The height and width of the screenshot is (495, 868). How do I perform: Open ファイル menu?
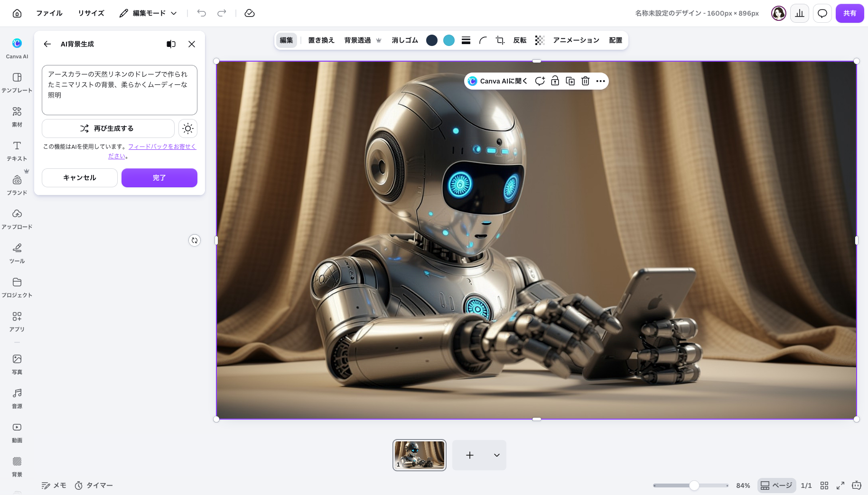pos(49,13)
